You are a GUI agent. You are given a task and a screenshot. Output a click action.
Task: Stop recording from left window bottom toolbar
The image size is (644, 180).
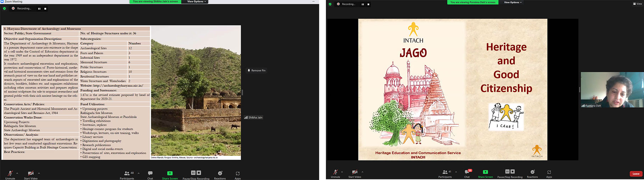(x=199, y=173)
